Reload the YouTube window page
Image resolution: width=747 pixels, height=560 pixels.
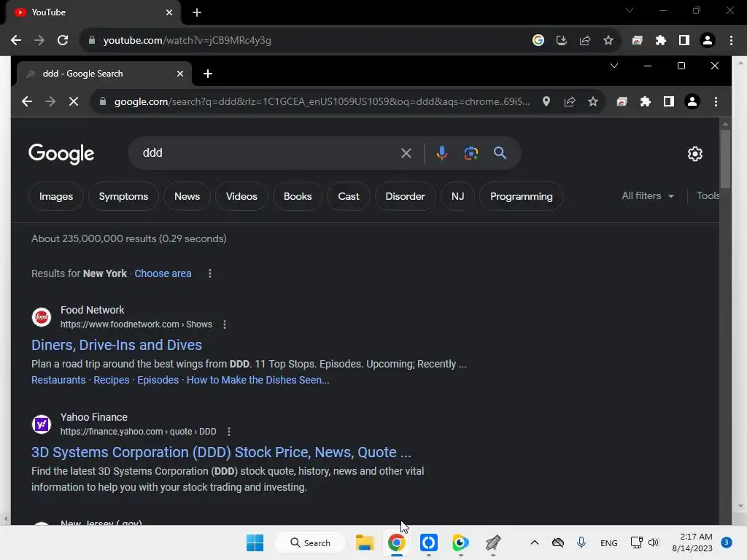pyautogui.click(x=63, y=41)
